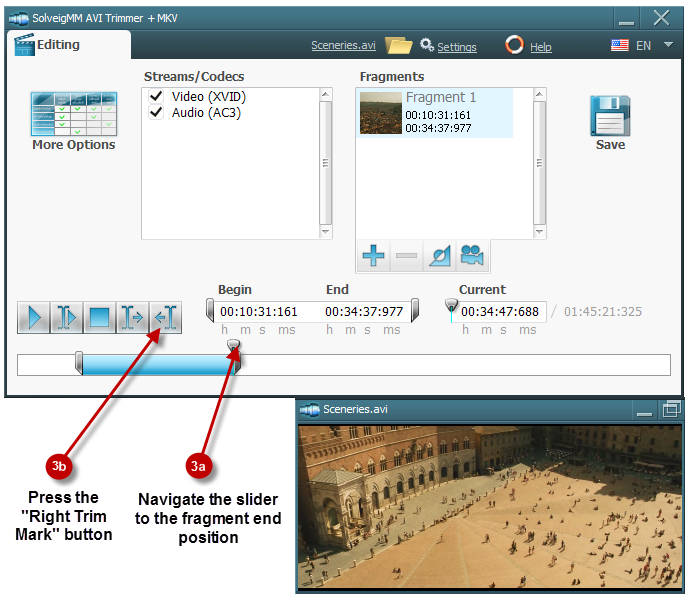Open the Sceneries.avi file link
This screenshot has width=686, height=596.
click(343, 46)
